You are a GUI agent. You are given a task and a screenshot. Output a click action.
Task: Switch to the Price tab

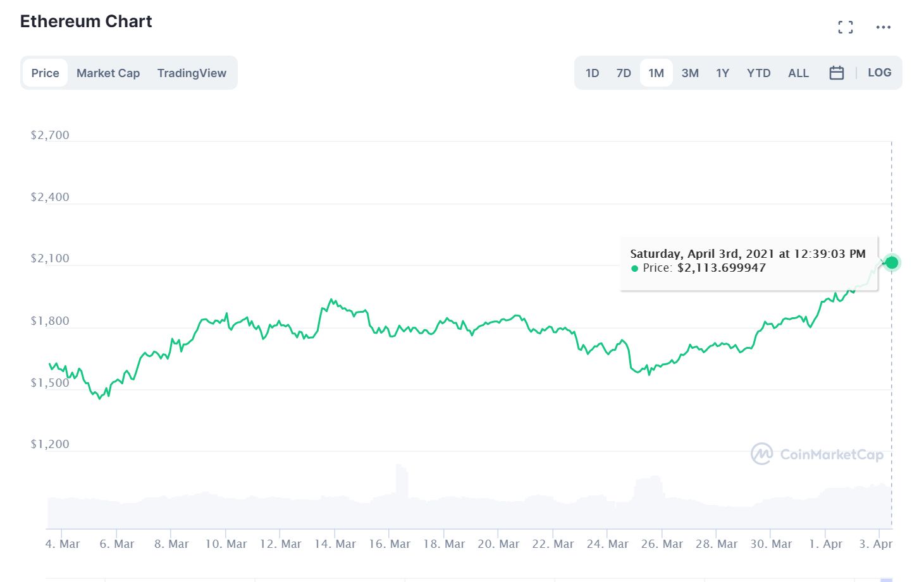(45, 73)
